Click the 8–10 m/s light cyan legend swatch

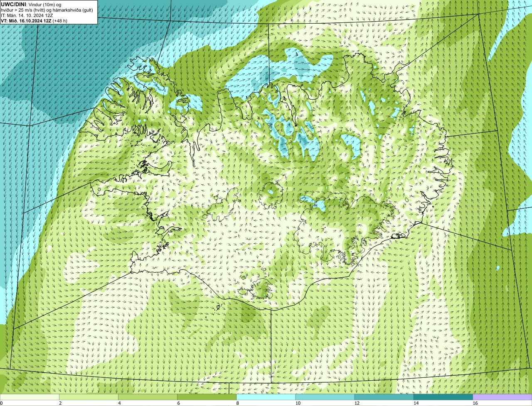point(266,397)
